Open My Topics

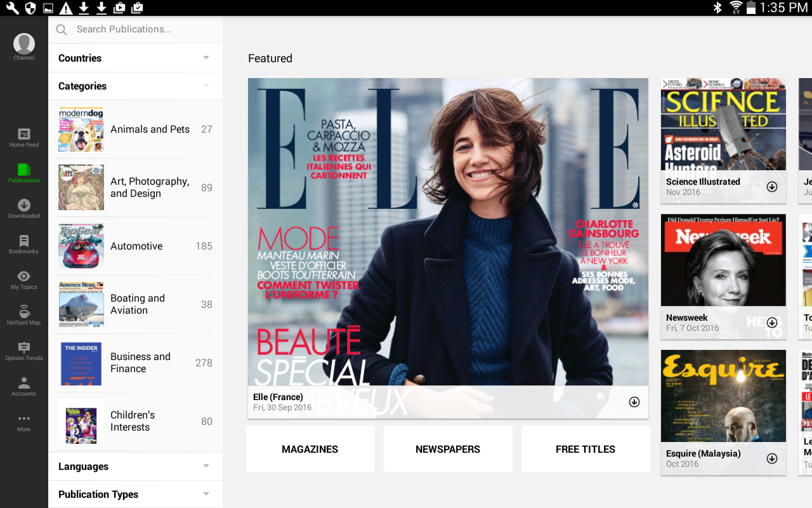point(23,278)
